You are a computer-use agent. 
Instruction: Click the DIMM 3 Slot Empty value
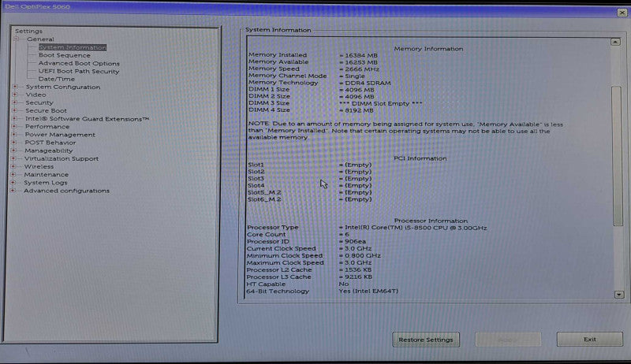coord(381,103)
